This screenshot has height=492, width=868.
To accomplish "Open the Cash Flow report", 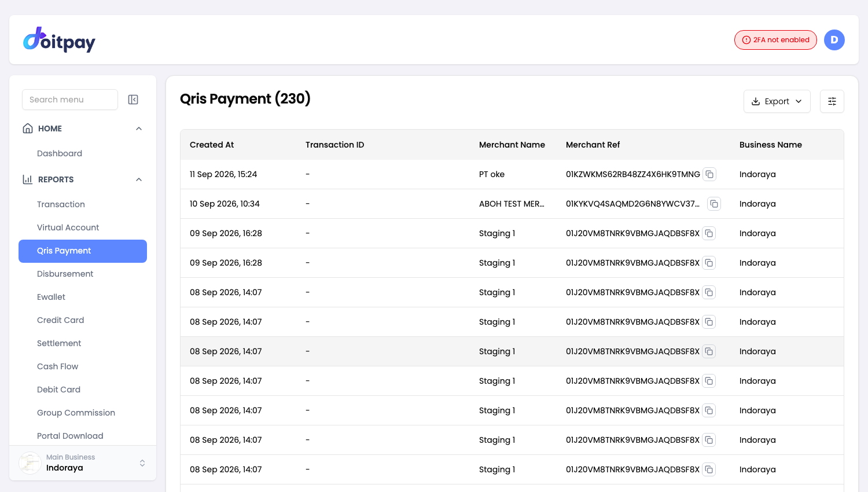I will tap(57, 366).
